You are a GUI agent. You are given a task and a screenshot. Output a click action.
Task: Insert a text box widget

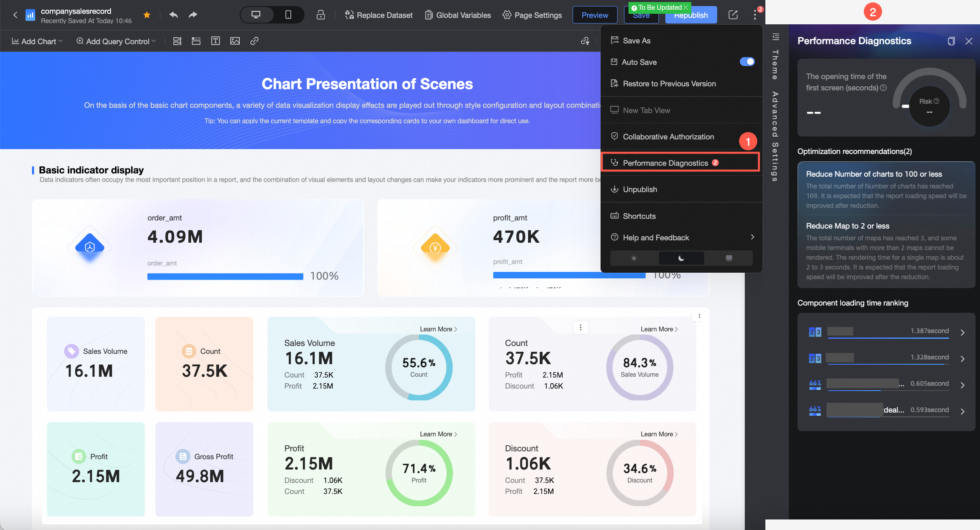tap(215, 41)
